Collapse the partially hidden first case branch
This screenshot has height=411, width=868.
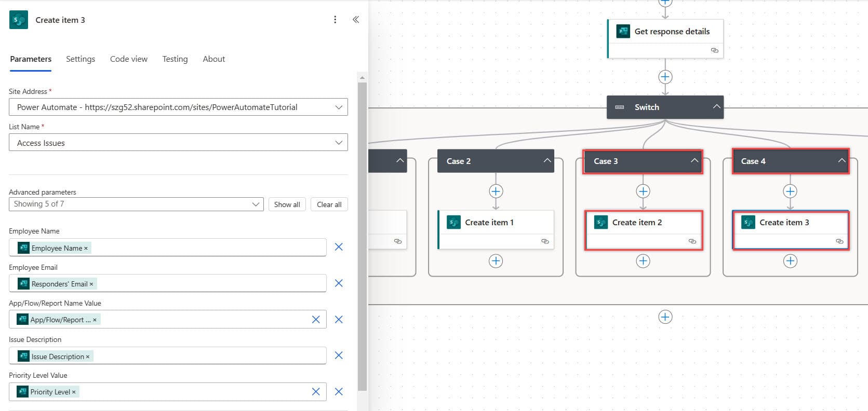400,161
